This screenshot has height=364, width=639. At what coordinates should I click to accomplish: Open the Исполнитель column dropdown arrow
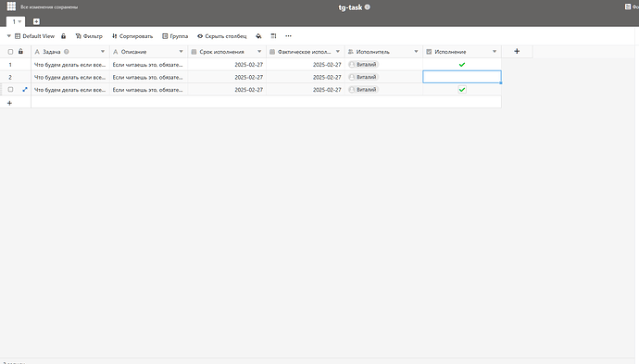coord(416,51)
